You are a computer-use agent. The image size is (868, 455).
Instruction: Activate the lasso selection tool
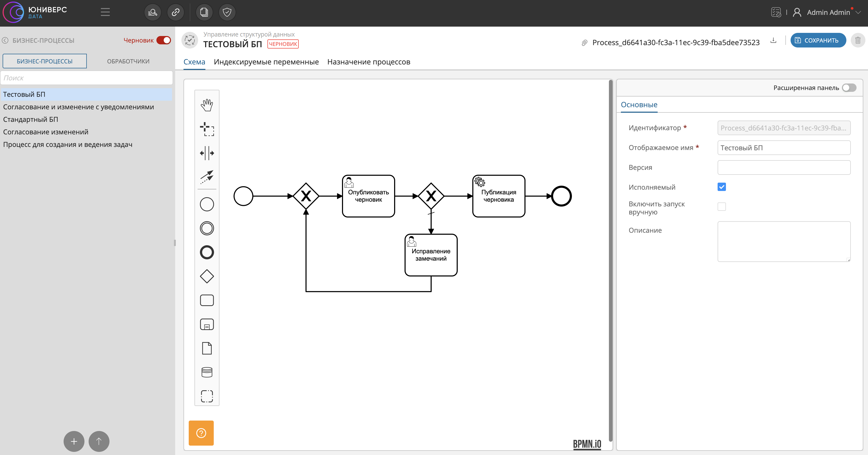(206, 129)
